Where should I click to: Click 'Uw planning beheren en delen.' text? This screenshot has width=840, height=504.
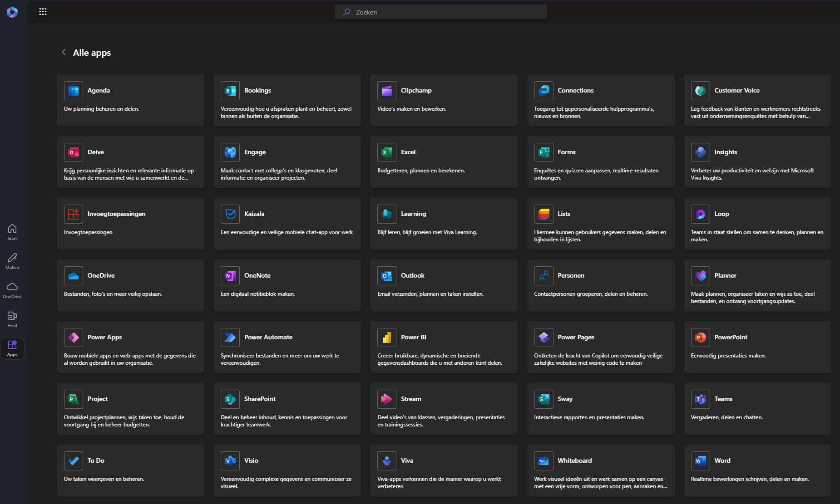[101, 109]
